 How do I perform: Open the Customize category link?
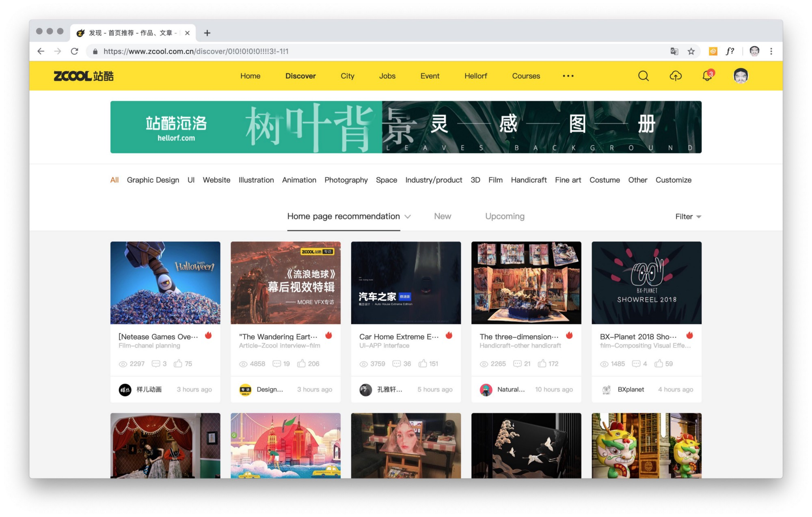pos(673,180)
